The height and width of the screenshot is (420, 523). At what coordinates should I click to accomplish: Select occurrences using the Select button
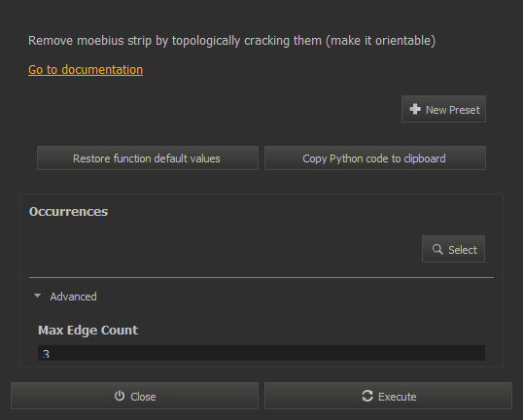453,249
